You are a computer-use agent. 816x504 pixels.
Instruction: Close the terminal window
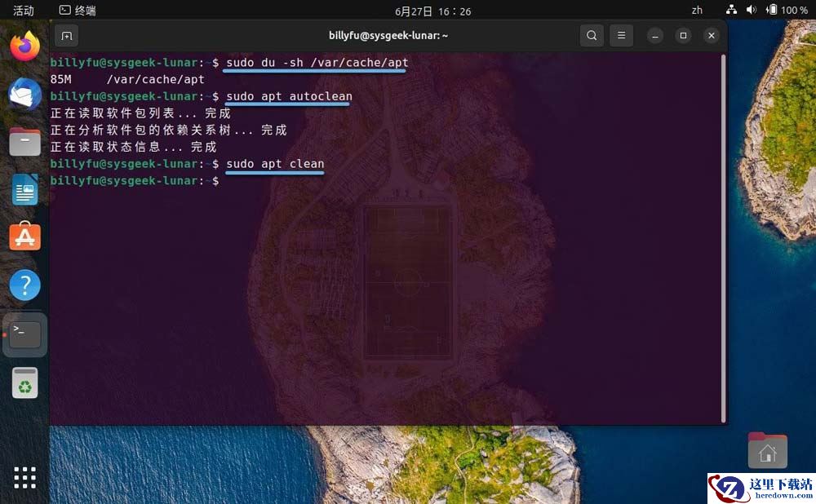tap(712, 35)
